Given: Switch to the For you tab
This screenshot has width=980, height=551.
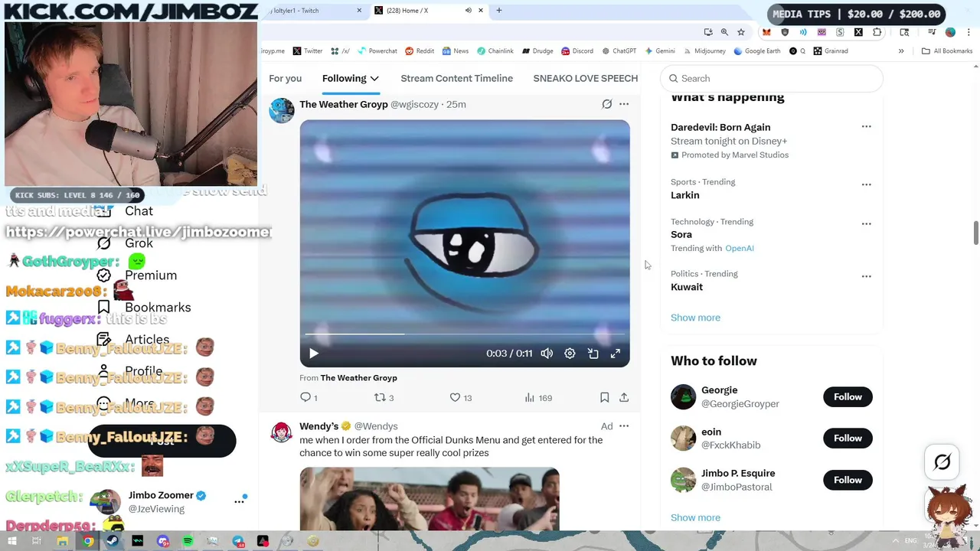Looking at the screenshot, I should tap(285, 78).
